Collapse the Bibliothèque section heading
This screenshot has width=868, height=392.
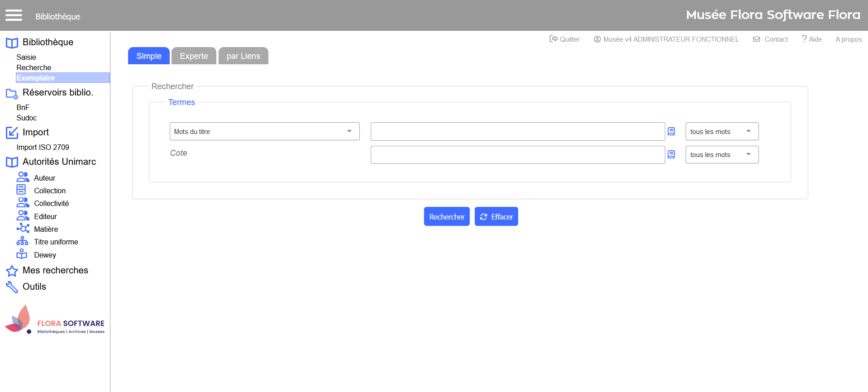48,42
